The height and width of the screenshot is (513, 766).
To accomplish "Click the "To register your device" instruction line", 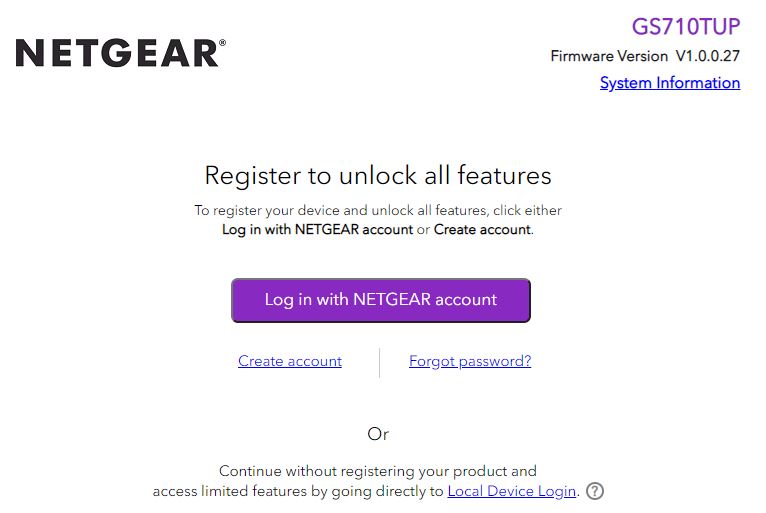I will tap(300, 211).
